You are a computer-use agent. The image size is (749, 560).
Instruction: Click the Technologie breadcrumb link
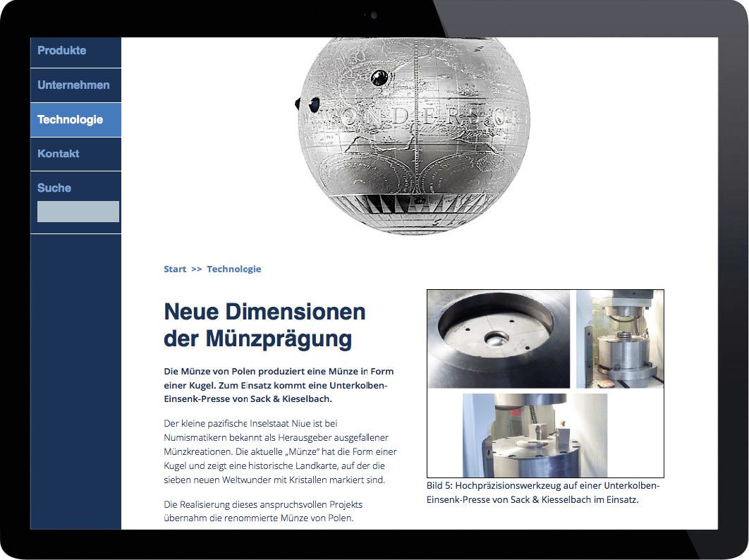coord(233,269)
